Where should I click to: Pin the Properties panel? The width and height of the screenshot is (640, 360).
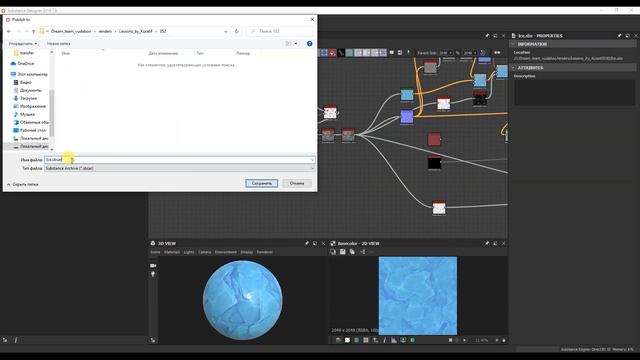tap(619, 36)
